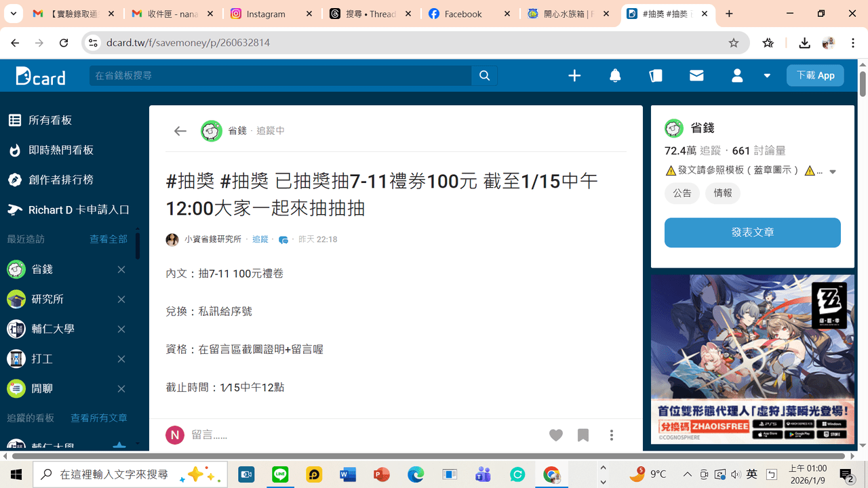This screenshot has height=488, width=868.
Task: Open the card-drawing icon in the header
Action: tap(656, 76)
